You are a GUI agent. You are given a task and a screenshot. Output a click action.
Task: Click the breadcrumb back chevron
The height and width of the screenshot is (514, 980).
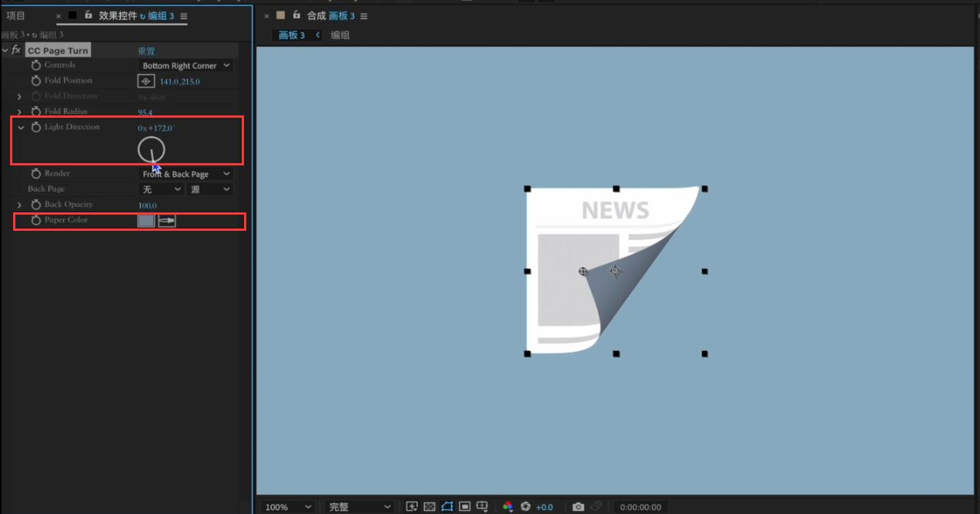coord(318,35)
